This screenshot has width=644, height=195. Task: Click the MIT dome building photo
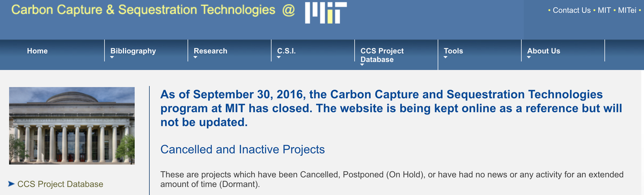click(71, 126)
